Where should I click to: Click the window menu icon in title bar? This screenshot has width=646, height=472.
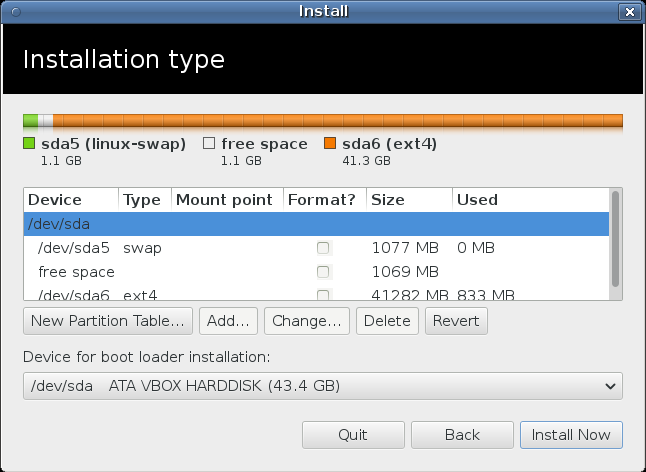[13, 11]
